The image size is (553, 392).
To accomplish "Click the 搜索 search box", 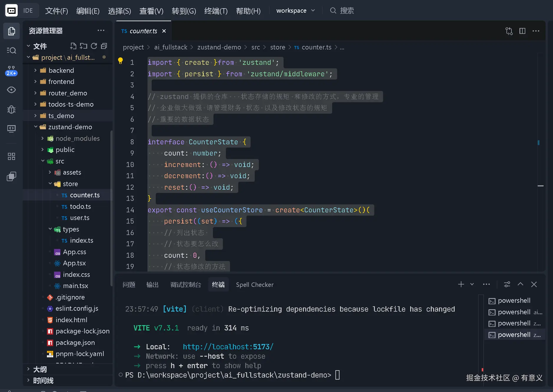I will click(342, 11).
